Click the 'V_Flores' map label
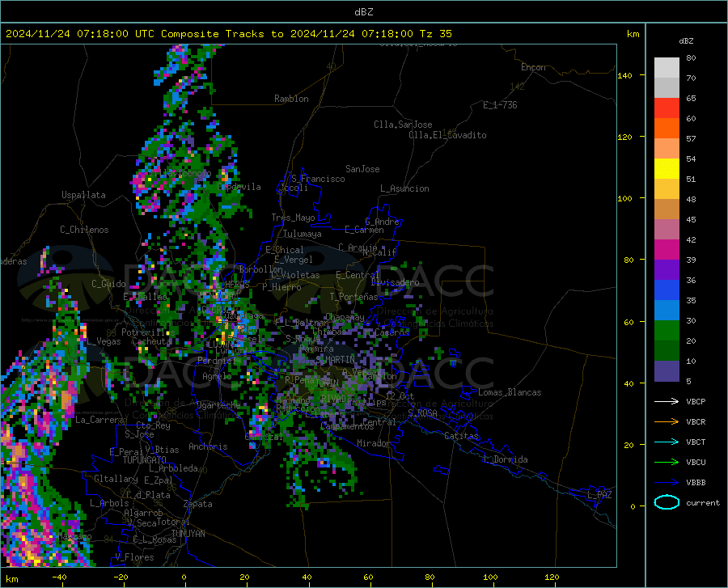This screenshot has height=588, width=728. coord(134,557)
